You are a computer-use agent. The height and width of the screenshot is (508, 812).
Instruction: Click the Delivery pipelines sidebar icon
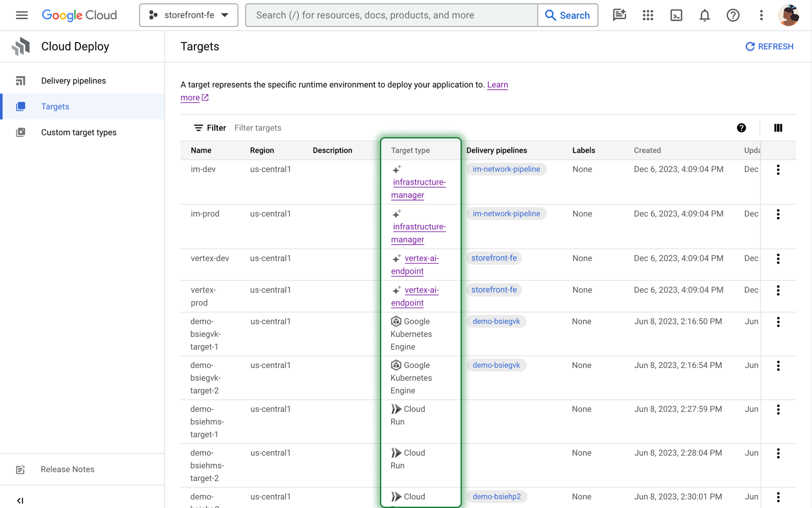[21, 81]
